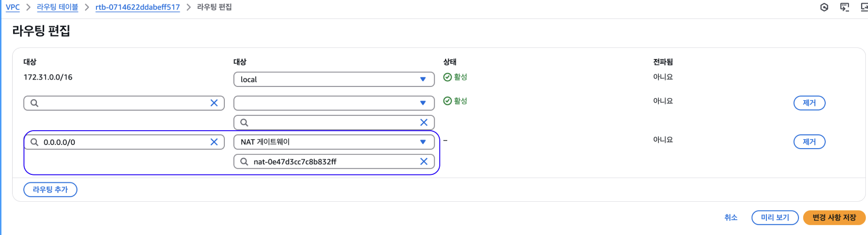Image resolution: width=868 pixels, height=235 pixels.
Task: Click the search icon beside 0.0.0.0/0
Action: (34, 142)
